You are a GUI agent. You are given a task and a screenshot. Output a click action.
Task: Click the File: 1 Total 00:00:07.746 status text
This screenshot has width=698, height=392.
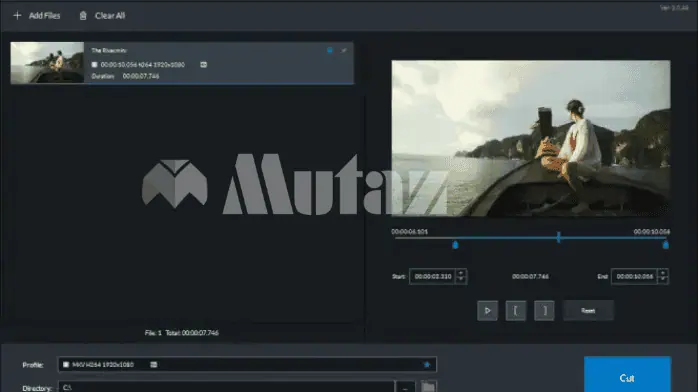click(x=182, y=333)
